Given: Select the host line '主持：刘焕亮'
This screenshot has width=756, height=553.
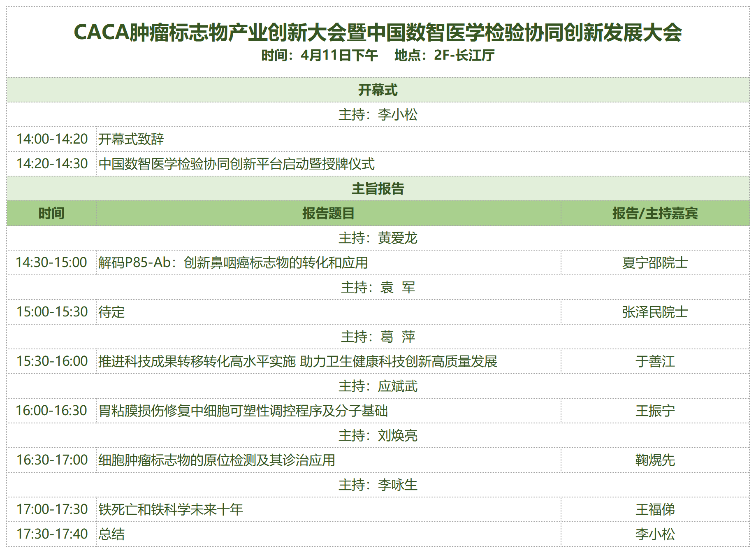Looking at the screenshot, I should 378,435.
